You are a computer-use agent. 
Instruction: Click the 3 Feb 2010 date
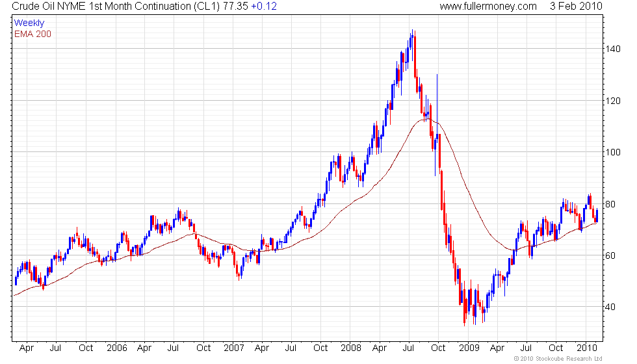tap(576, 6)
